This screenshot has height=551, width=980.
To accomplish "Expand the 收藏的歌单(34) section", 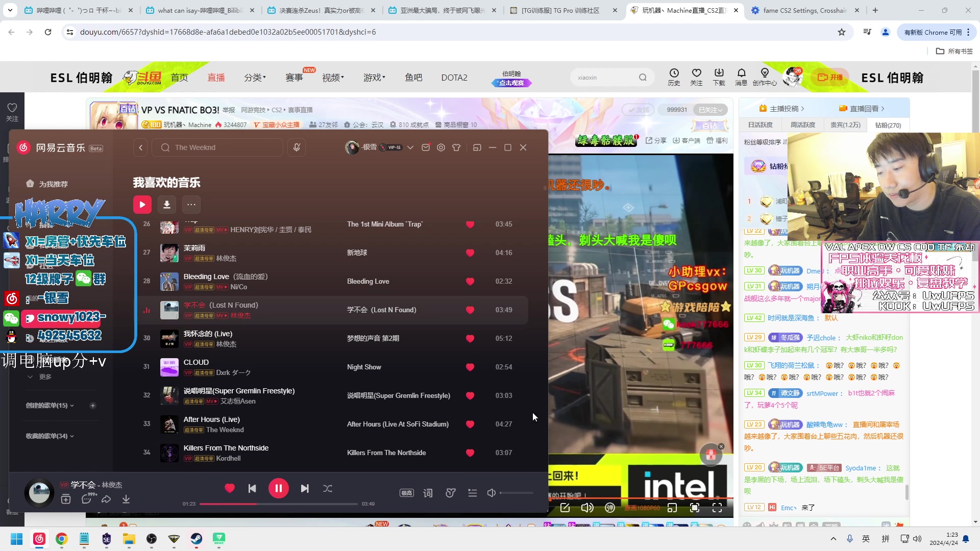I will click(50, 436).
